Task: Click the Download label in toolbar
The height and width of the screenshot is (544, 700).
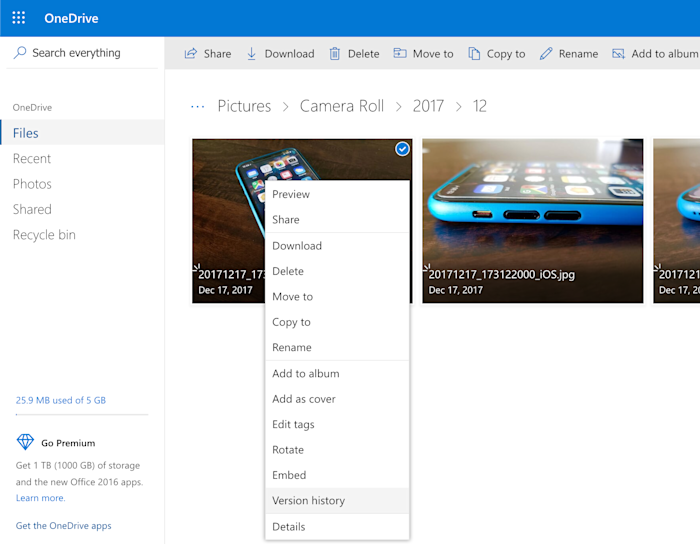Action: (x=289, y=54)
